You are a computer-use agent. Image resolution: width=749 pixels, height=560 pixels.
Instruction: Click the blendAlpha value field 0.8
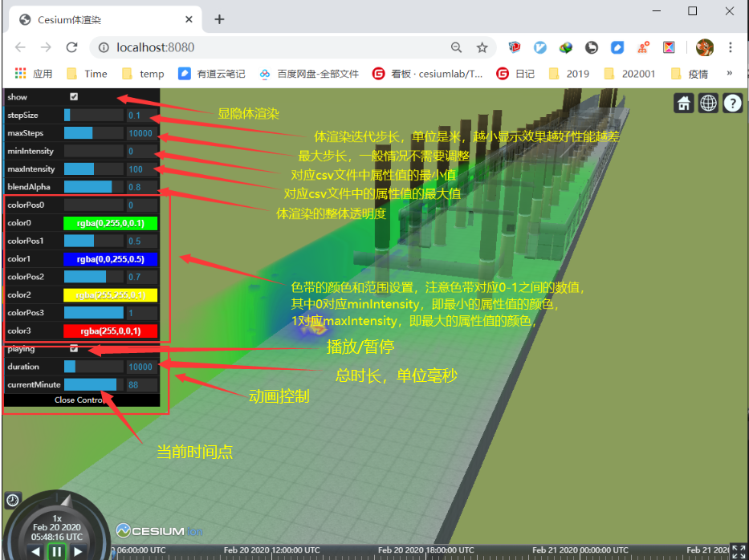pos(142,187)
